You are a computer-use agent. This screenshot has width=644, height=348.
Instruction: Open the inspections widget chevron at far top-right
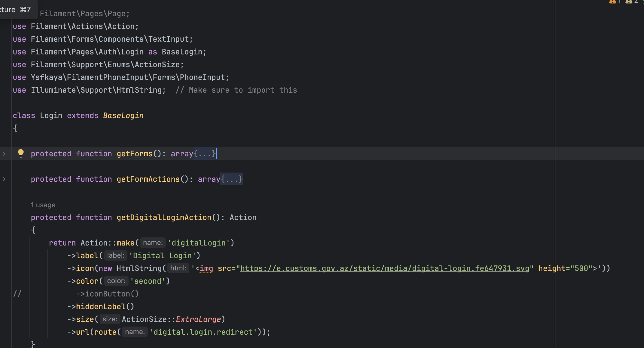(x=643, y=3)
